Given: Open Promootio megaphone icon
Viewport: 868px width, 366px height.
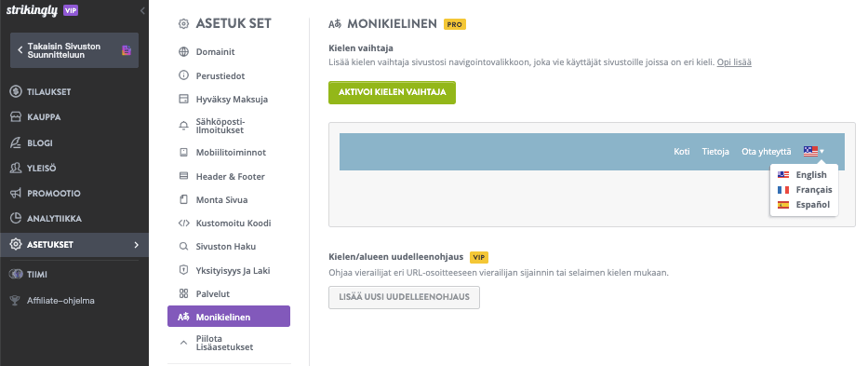Looking at the screenshot, I should 16,194.
